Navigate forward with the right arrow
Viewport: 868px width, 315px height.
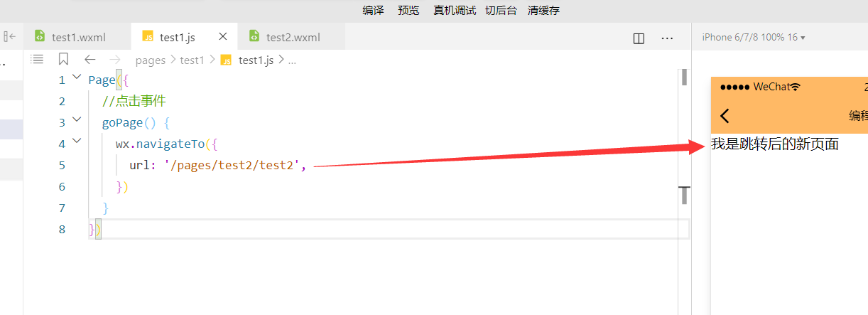click(115, 60)
